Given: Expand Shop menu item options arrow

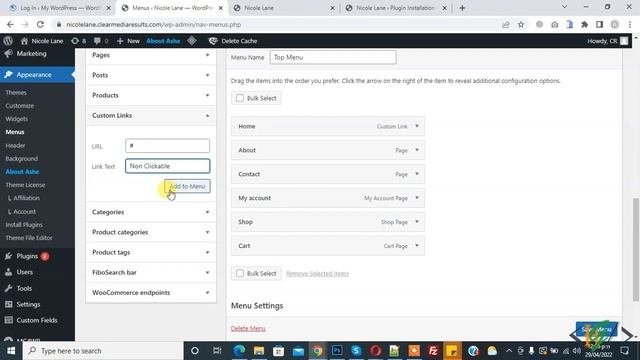Looking at the screenshot, I should 417,222.
